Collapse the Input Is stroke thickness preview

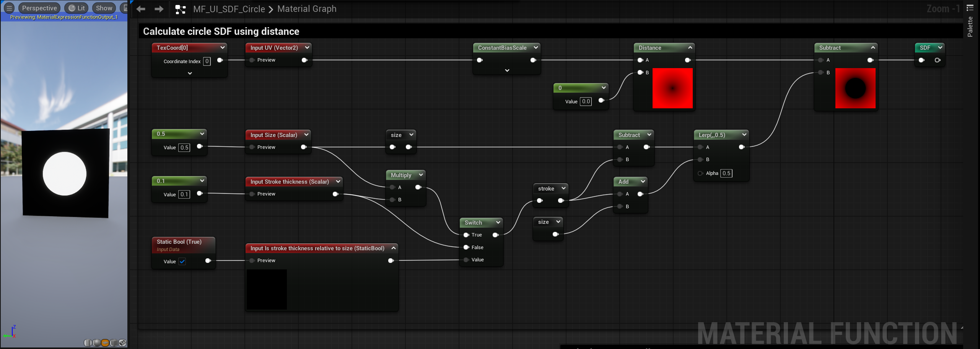click(393, 248)
